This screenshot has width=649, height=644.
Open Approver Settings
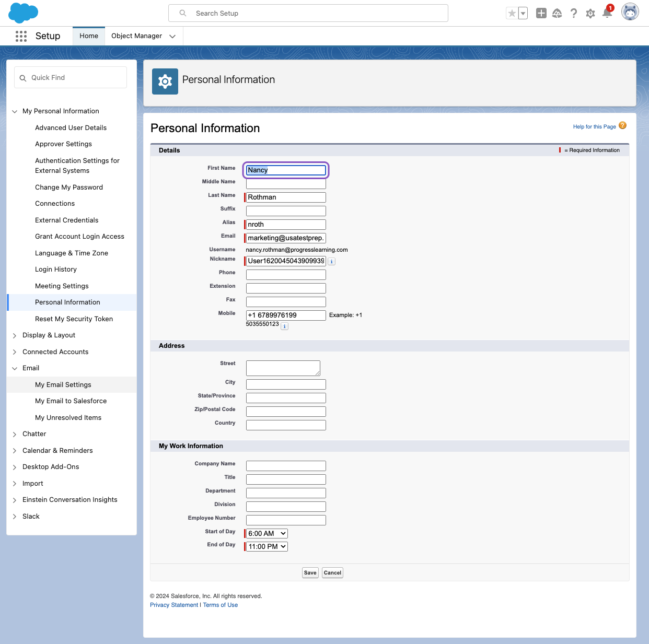pyautogui.click(x=64, y=144)
